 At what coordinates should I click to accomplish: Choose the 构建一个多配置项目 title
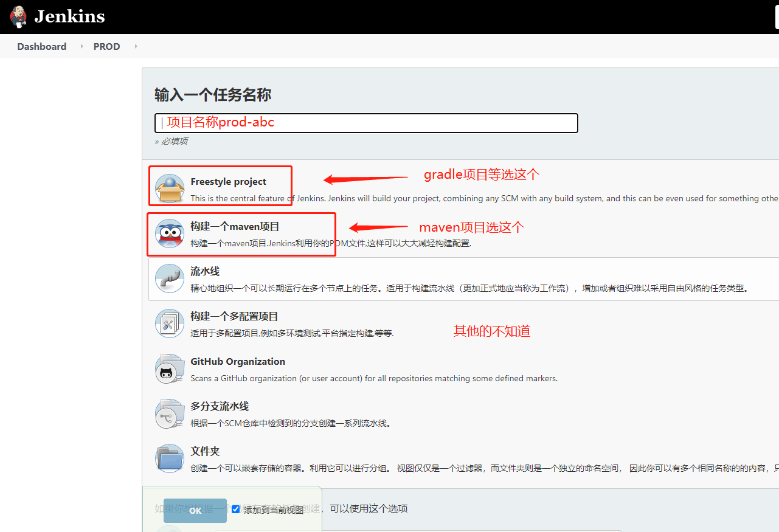[234, 316]
